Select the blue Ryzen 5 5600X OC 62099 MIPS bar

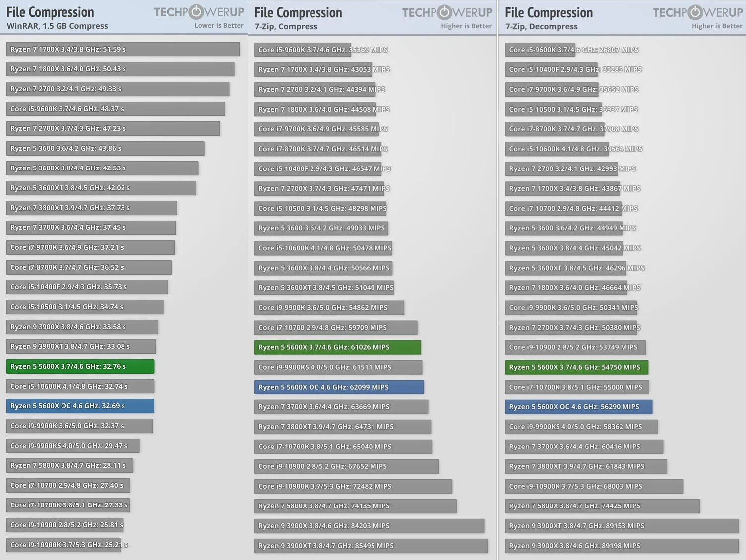[x=339, y=387]
